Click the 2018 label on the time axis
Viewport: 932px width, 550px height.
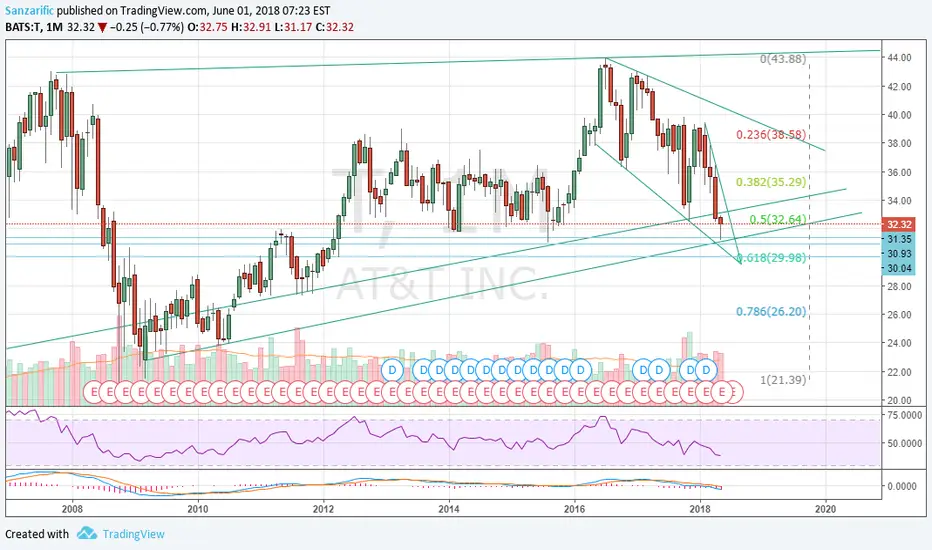point(700,508)
